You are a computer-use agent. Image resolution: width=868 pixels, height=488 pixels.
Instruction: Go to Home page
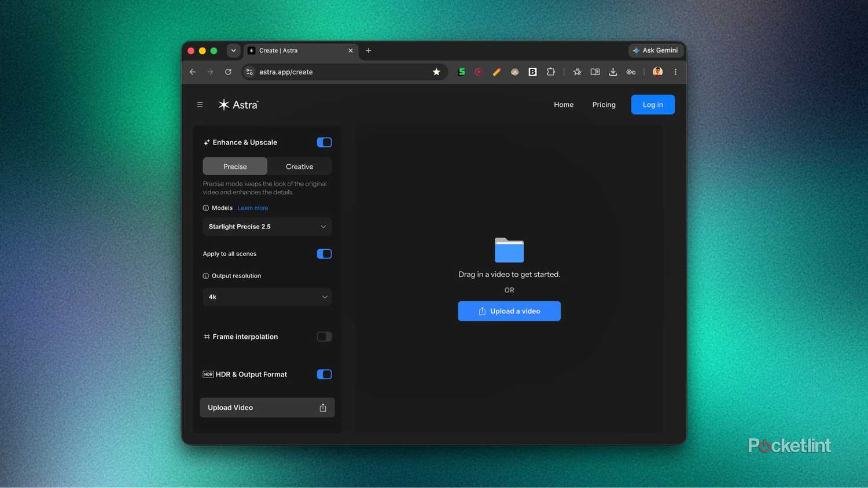point(564,105)
